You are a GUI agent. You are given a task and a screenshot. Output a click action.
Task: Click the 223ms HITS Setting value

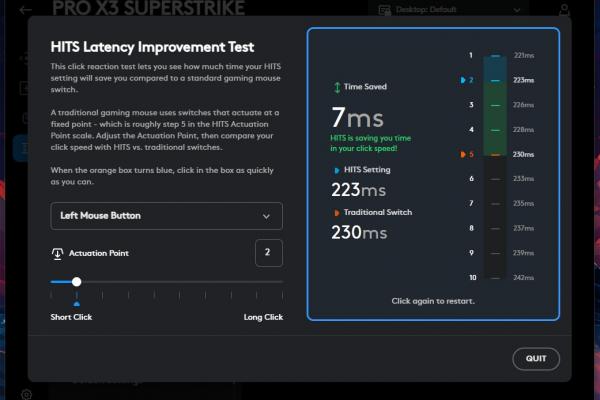click(358, 190)
